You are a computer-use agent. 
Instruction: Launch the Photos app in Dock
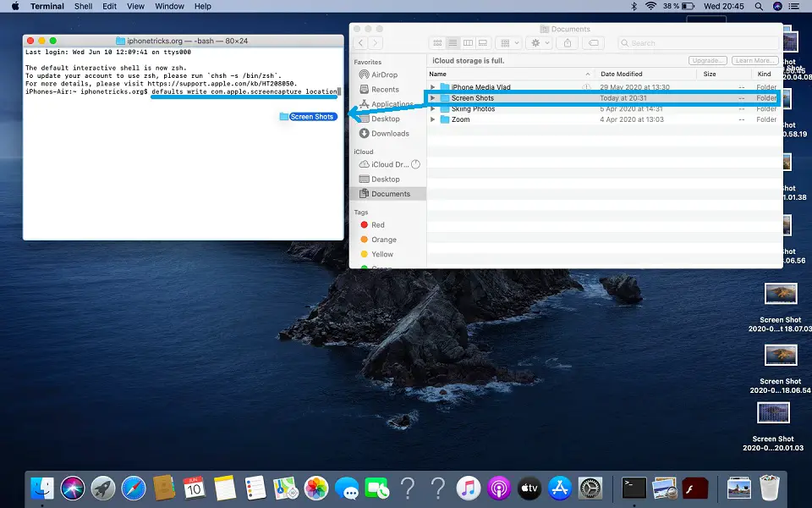pyautogui.click(x=315, y=488)
